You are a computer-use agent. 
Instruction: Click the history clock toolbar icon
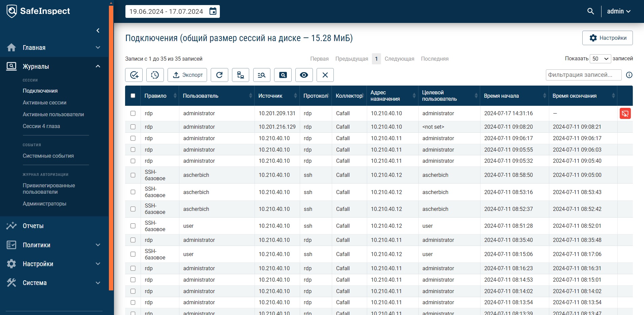point(155,75)
